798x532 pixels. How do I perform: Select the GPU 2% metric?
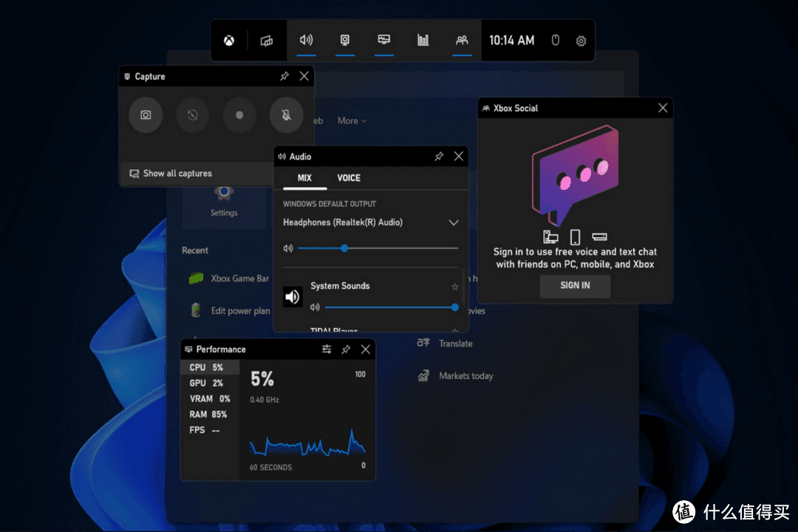point(210,383)
